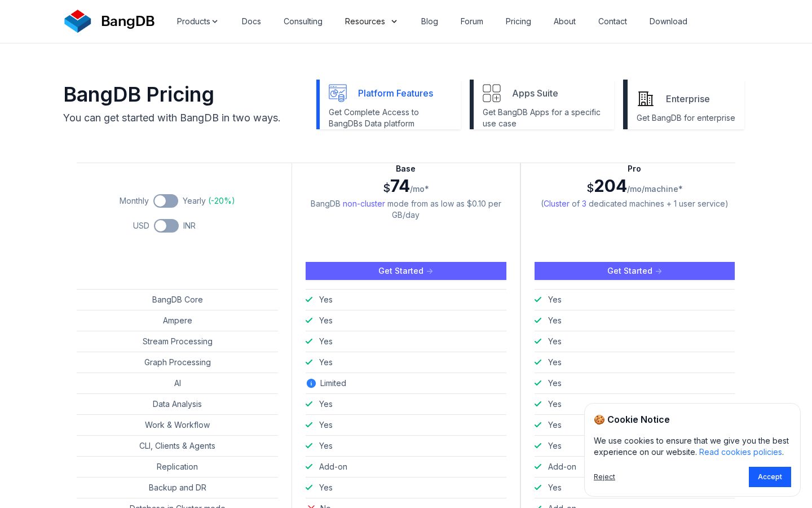Viewport: 812px width, 508px height.
Task: Click the Graph Processing feature label
Action: click(x=178, y=362)
